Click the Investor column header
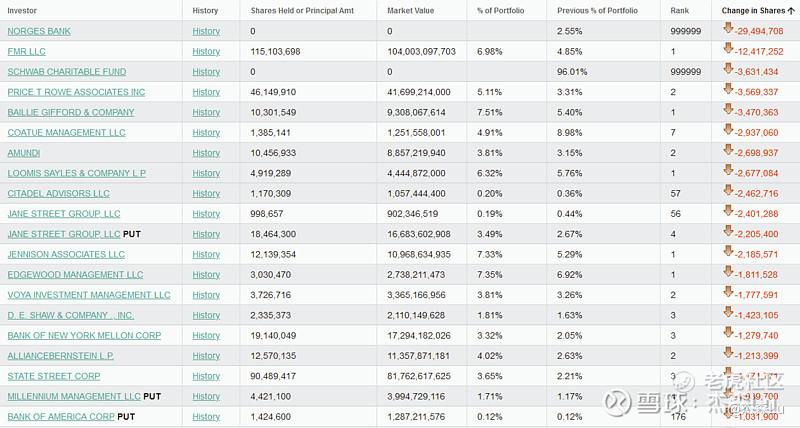800x428 pixels. (24, 10)
